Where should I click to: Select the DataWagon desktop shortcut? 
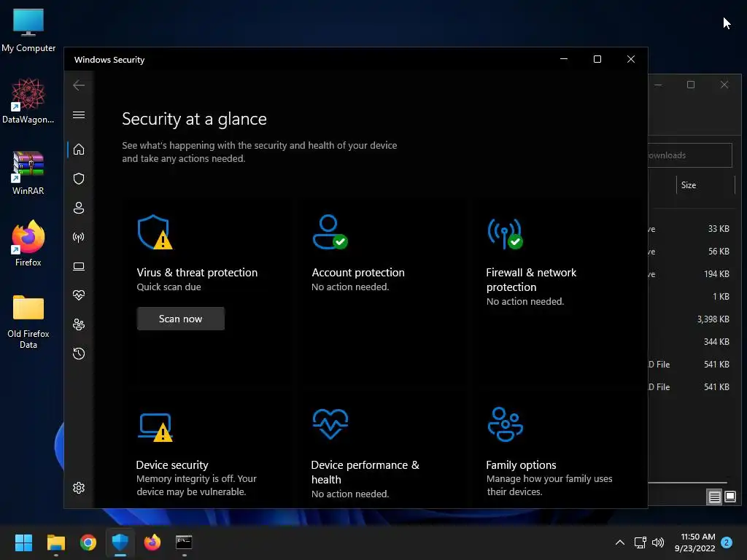pos(28,101)
